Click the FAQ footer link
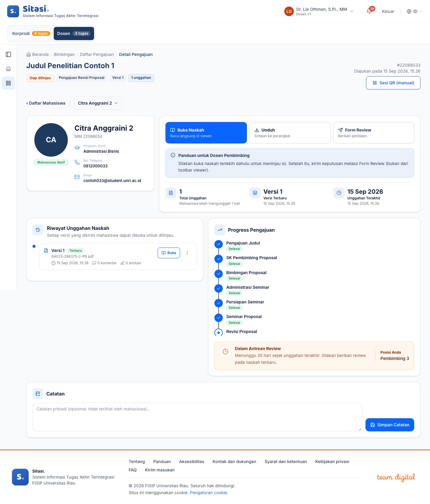The image size is (430, 504). [133, 470]
